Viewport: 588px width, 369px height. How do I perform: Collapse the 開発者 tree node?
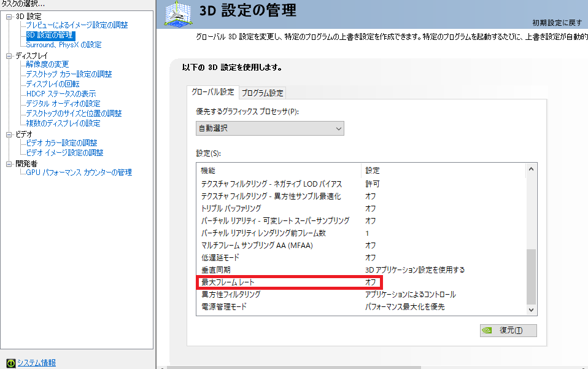9,165
